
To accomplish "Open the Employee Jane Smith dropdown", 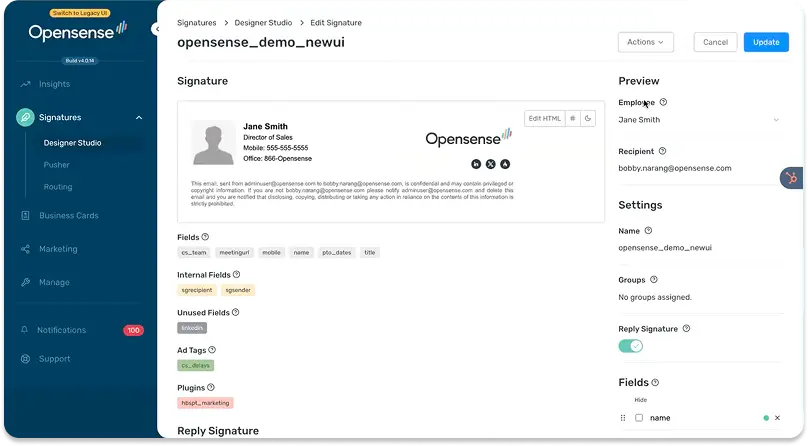I will [x=700, y=120].
